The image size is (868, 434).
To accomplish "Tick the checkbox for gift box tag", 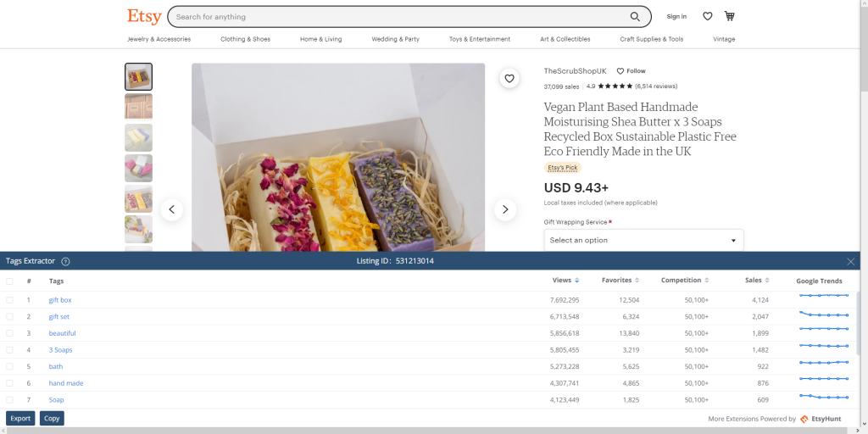I will (10, 300).
